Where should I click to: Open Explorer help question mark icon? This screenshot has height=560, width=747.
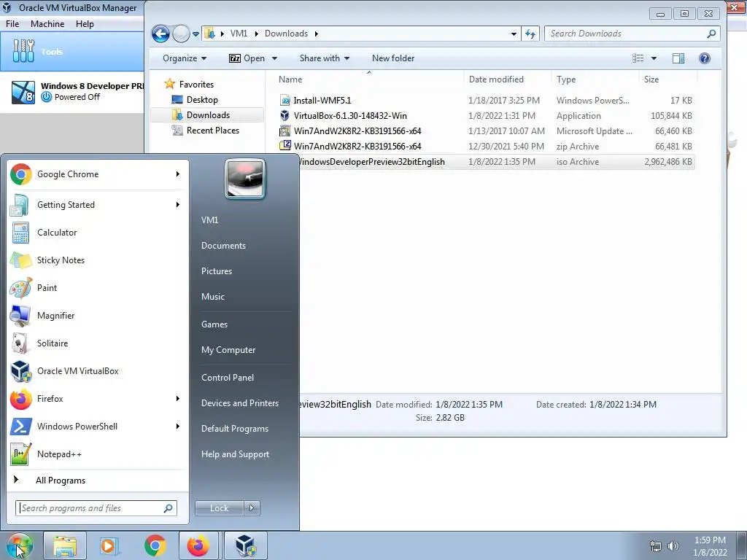point(704,58)
